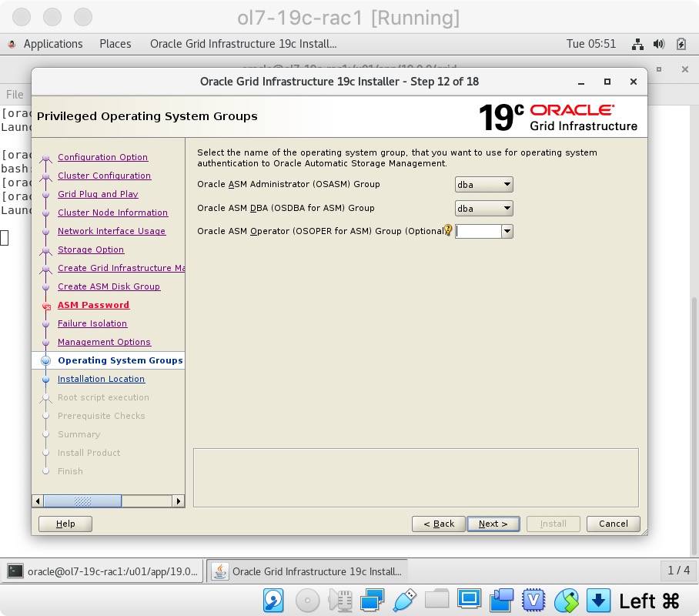Click the VirtualBox mouse integration icon
The height and width of the screenshot is (616, 699).
coord(566,601)
